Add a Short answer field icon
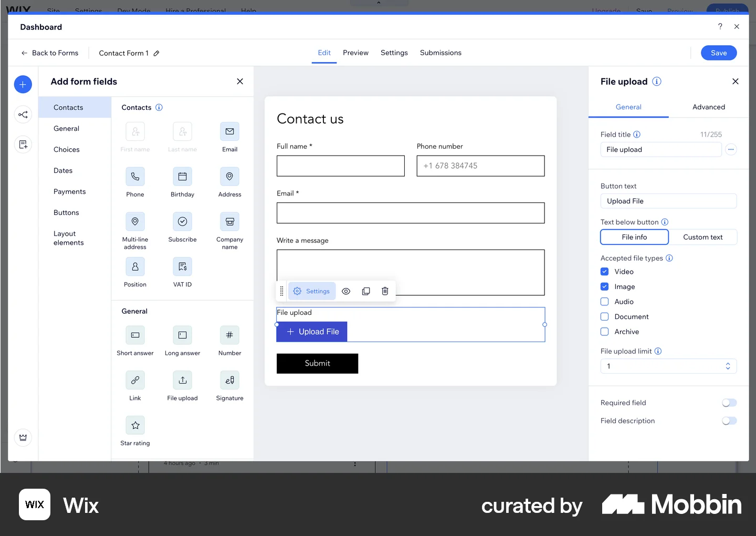 click(135, 335)
